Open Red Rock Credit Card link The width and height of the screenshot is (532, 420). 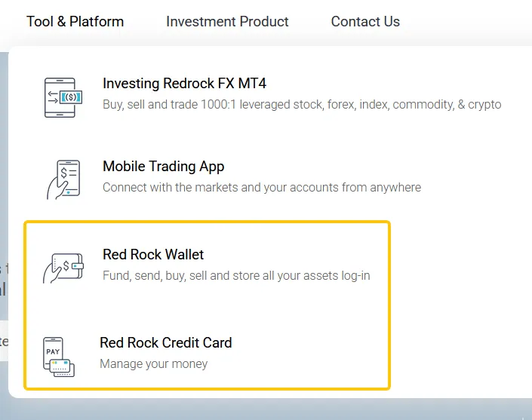click(165, 343)
